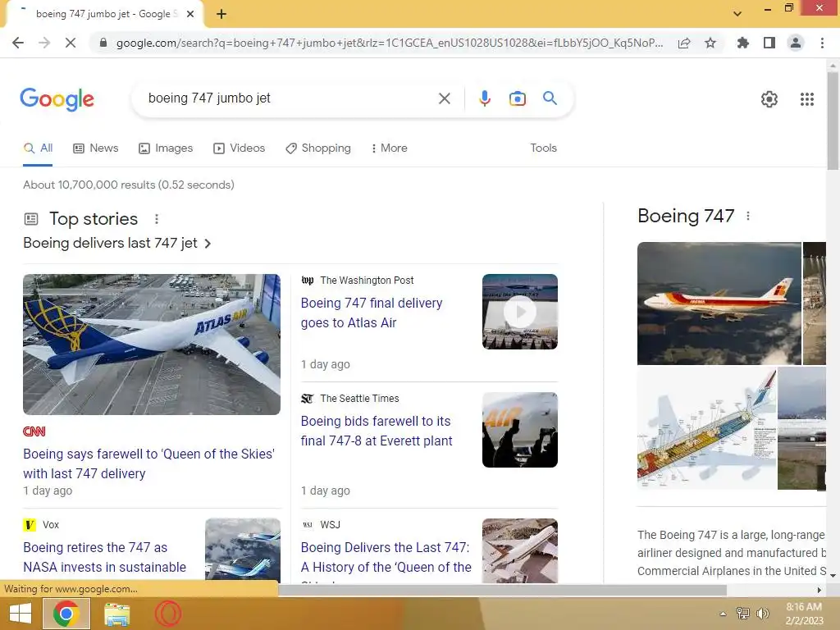The height and width of the screenshot is (630, 840).
Task: Open Boeing delivers last 747 jet story group
Action: 117,243
